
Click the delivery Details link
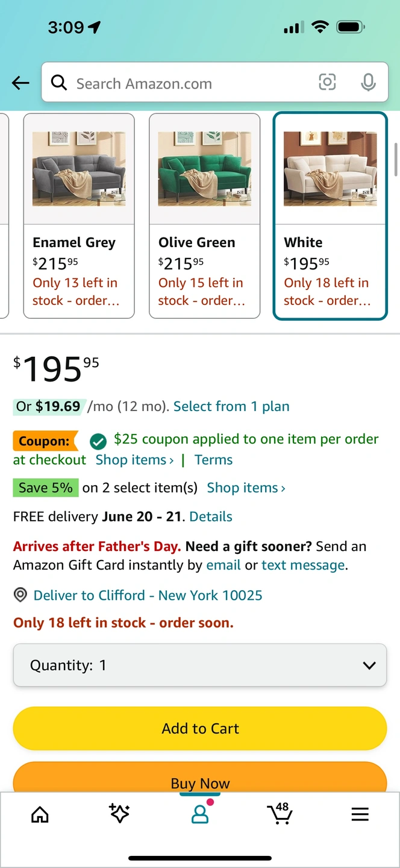click(x=211, y=517)
